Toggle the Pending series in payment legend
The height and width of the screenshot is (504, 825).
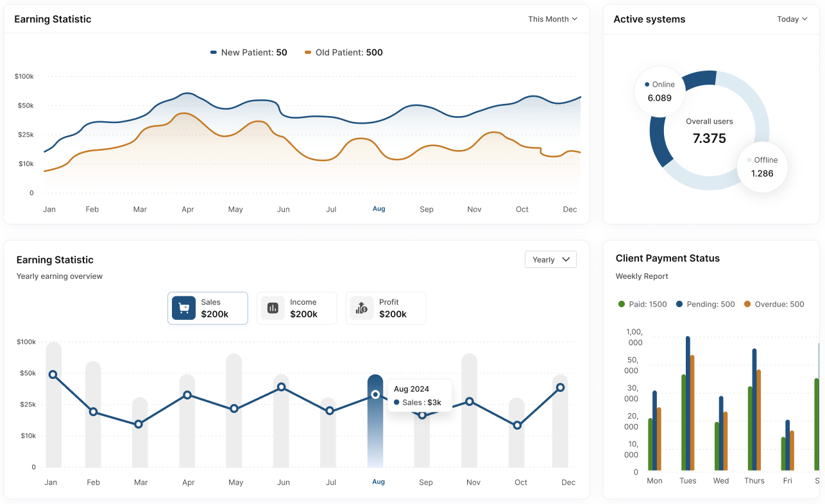pyautogui.click(x=705, y=305)
